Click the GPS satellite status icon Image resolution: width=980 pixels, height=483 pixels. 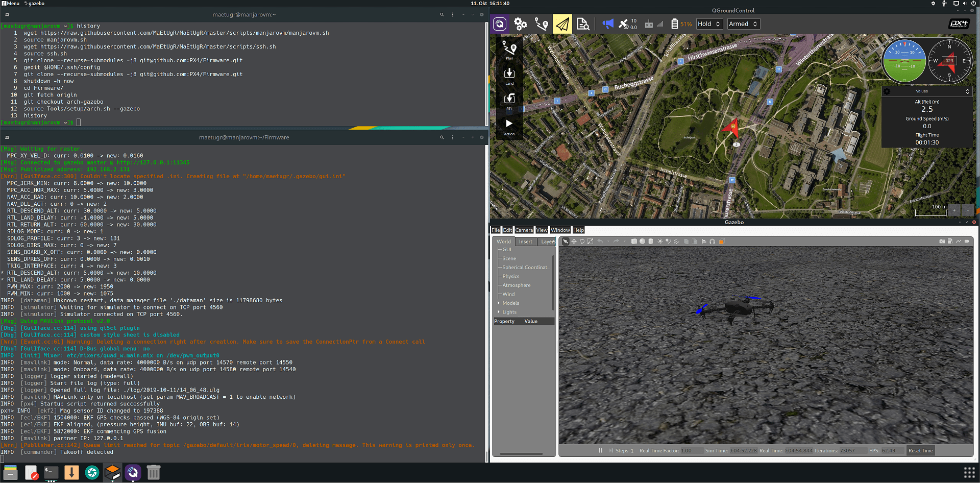(x=624, y=24)
